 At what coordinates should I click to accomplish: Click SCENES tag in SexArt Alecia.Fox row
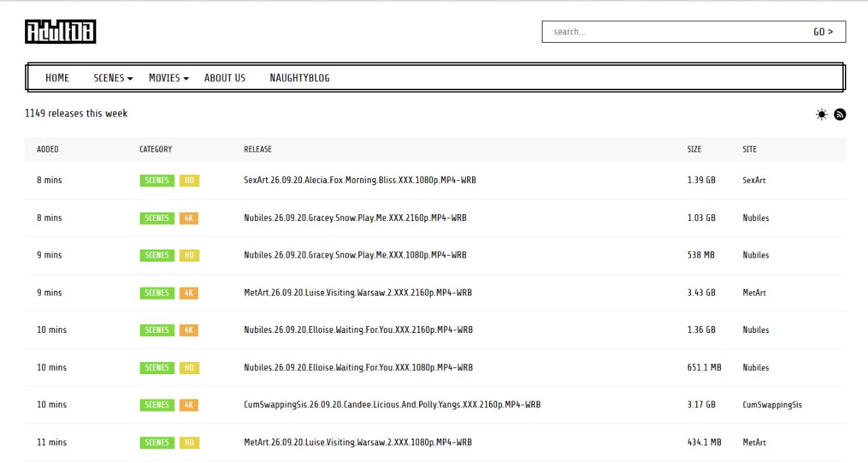(157, 180)
